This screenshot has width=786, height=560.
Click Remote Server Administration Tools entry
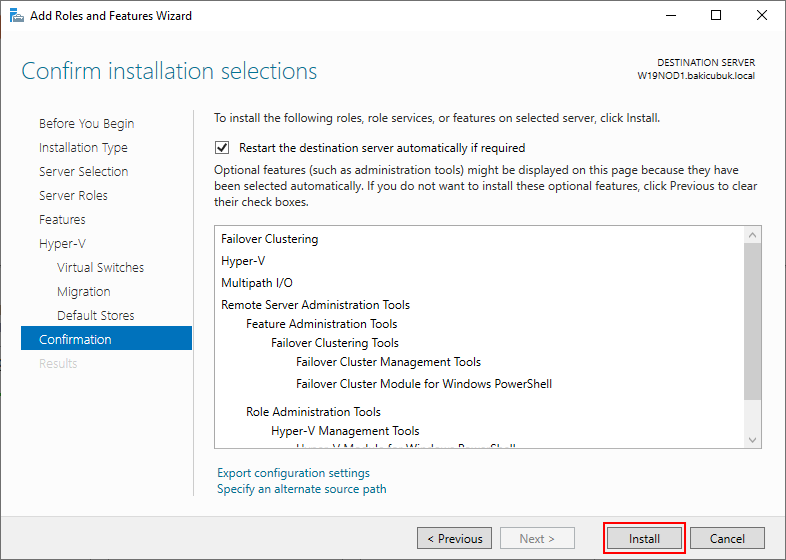[x=315, y=305]
